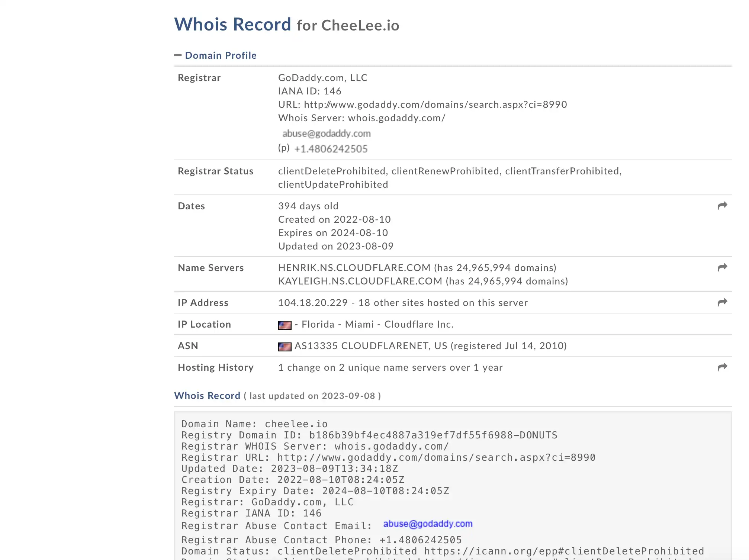Select Expires on 2024-08-10 date

[333, 233]
